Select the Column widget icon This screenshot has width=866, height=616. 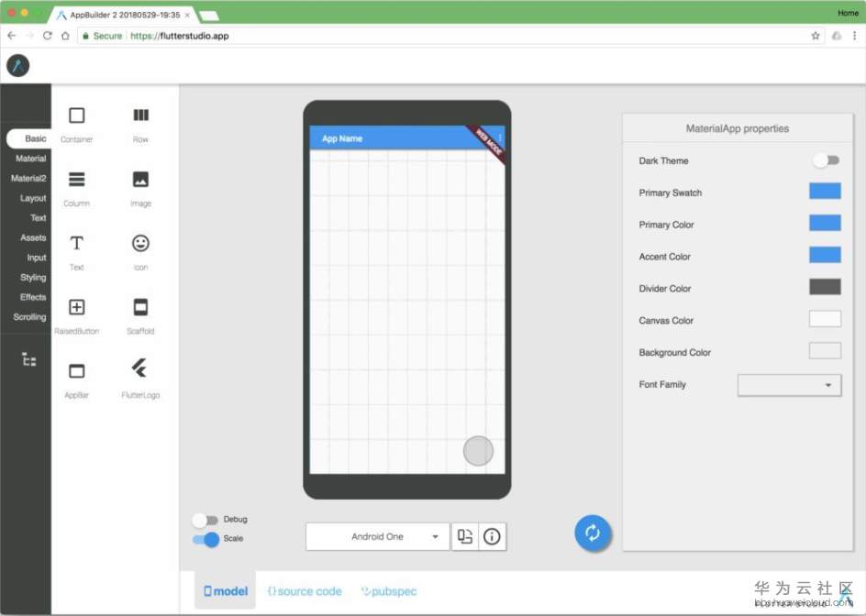(x=77, y=180)
